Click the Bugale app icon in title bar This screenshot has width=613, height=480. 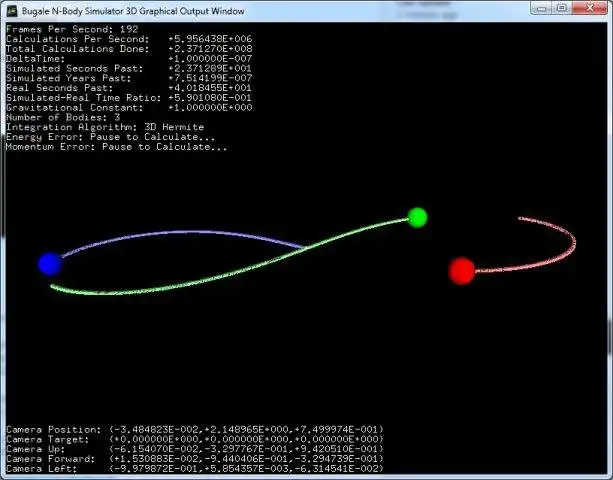[13, 11]
